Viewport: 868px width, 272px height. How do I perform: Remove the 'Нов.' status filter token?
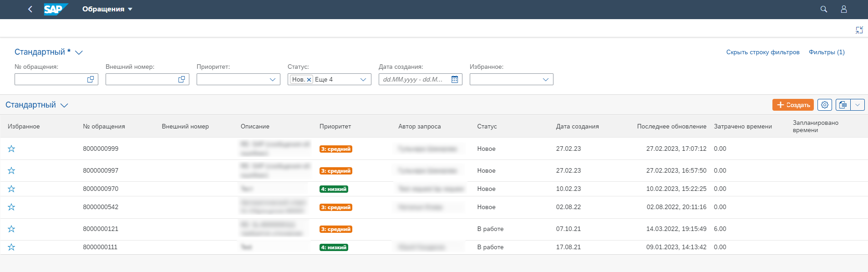click(x=309, y=80)
